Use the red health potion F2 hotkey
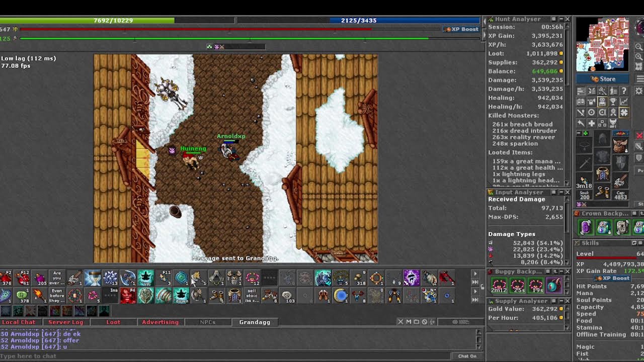Viewport: 644px width, 362px height. 5,278
